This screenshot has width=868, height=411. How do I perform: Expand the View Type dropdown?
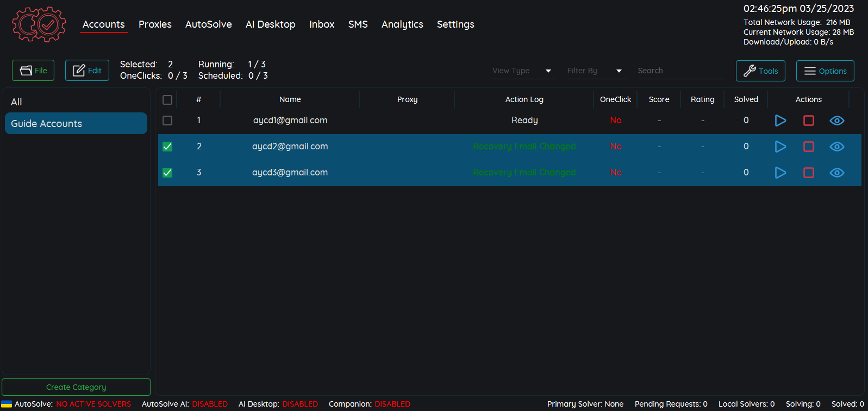[x=523, y=71]
